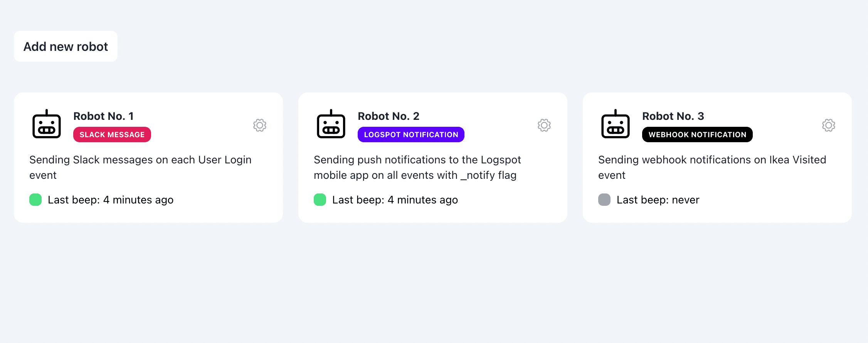This screenshot has height=343, width=868.
Task: Click the Robot No. 2 robot icon
Action: (331, 124)
